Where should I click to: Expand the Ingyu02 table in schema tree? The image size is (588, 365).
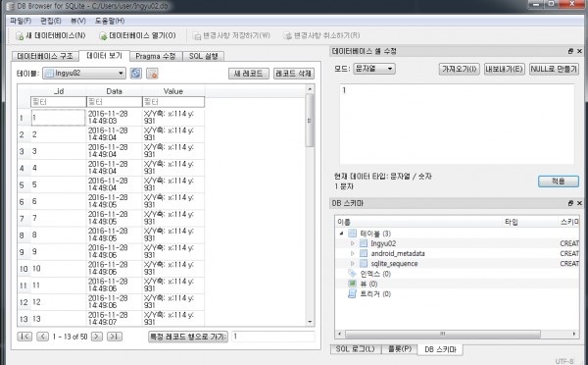[x=352, y=243]
